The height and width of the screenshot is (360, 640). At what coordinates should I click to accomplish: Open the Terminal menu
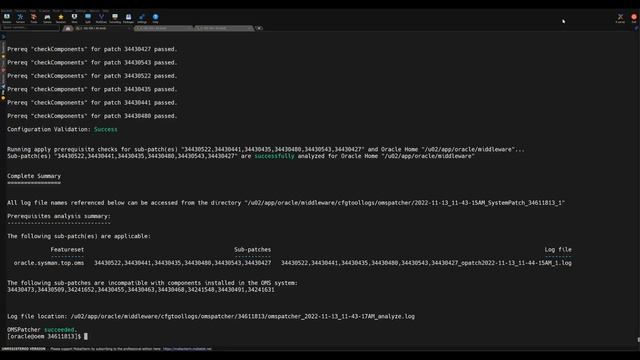[7, 11]
